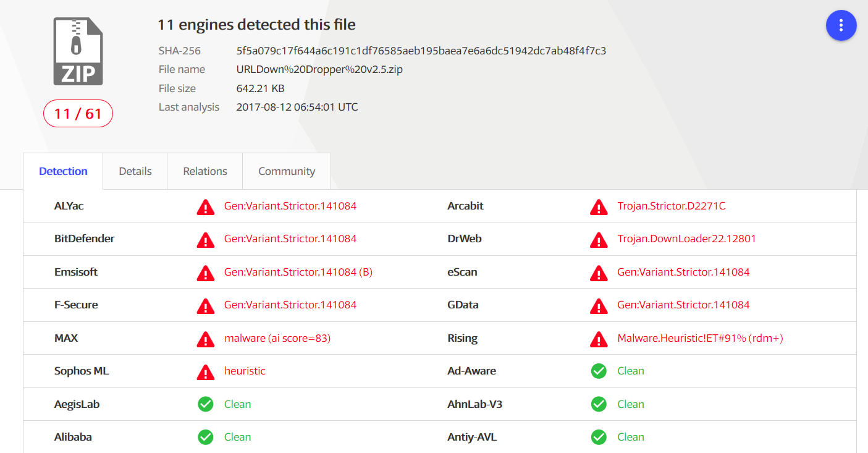Click the Trojan.DownLoader22.12801 detection name
This screenshot has height=453, width=868.
[686, 239]
